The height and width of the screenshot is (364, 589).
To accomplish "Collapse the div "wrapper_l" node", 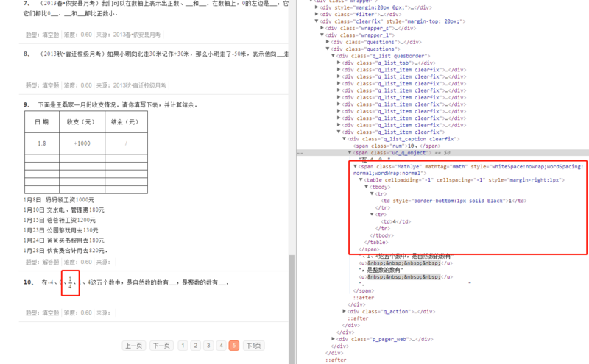I will point(322,35).
